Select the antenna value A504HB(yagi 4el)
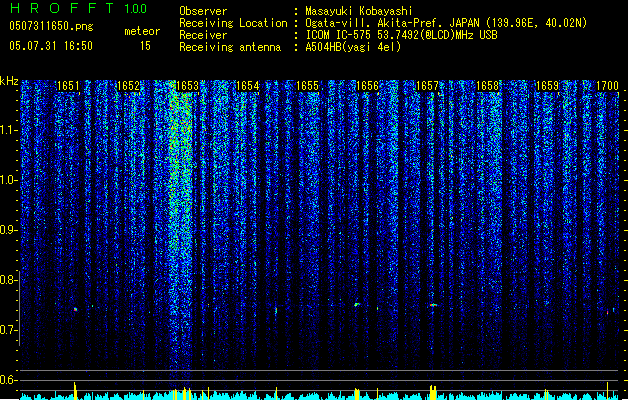629x400 pixels. [x=353, y=47]
